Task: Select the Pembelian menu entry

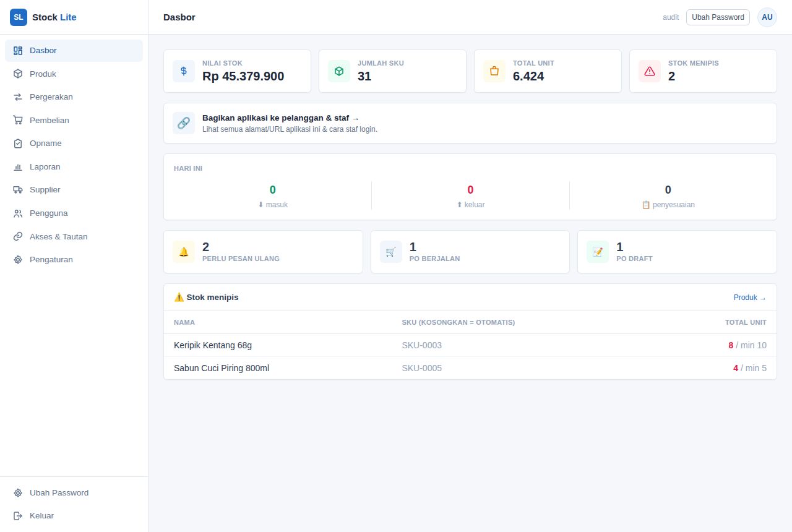Action: click(x=74, y=120)
